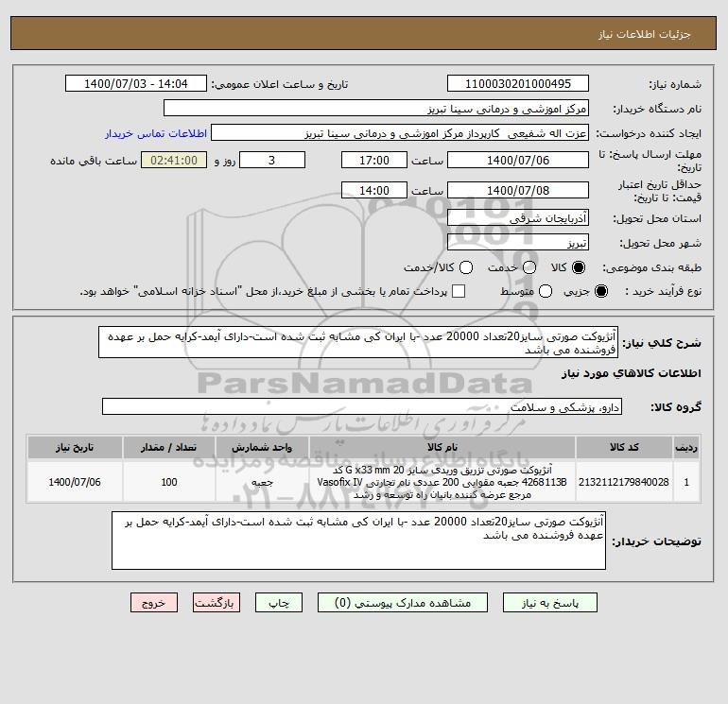
Task: Select the کالا radio button
Action: pyautogui.click(x=579, y=267)
